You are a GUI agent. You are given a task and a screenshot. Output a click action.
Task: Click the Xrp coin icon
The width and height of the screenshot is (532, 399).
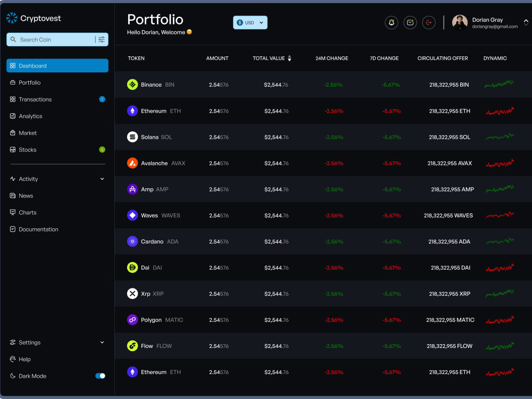(x=132, y=294)
